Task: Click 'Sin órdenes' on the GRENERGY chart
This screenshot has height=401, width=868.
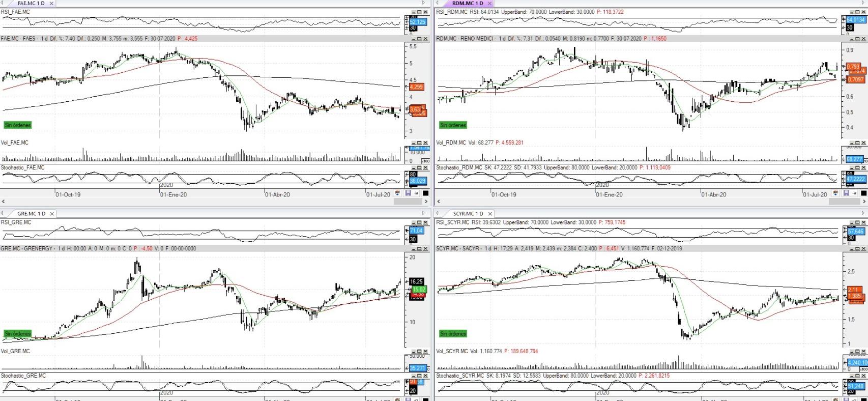Action: pos(18,334)
